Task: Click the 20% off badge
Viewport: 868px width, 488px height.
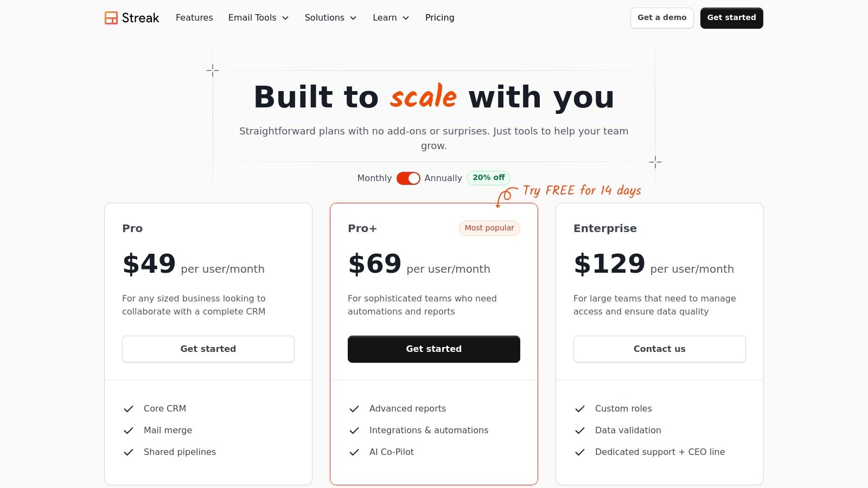Action: [x=488, y=178]
